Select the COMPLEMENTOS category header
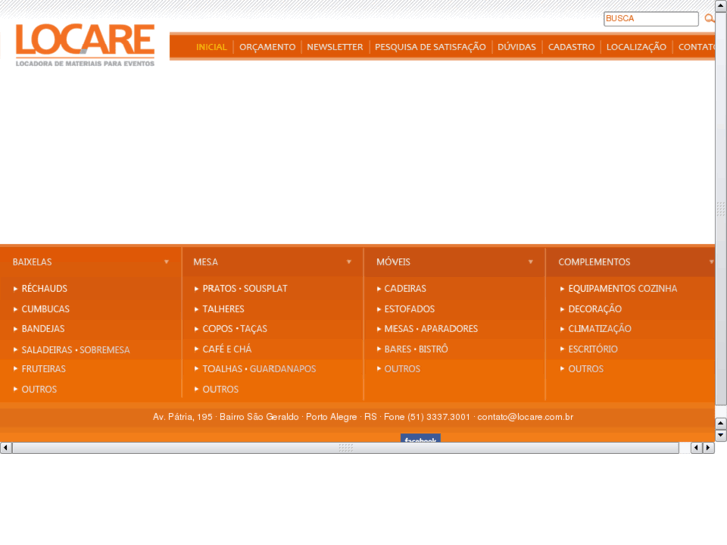 pyautogui.click(x=594, y=262)
